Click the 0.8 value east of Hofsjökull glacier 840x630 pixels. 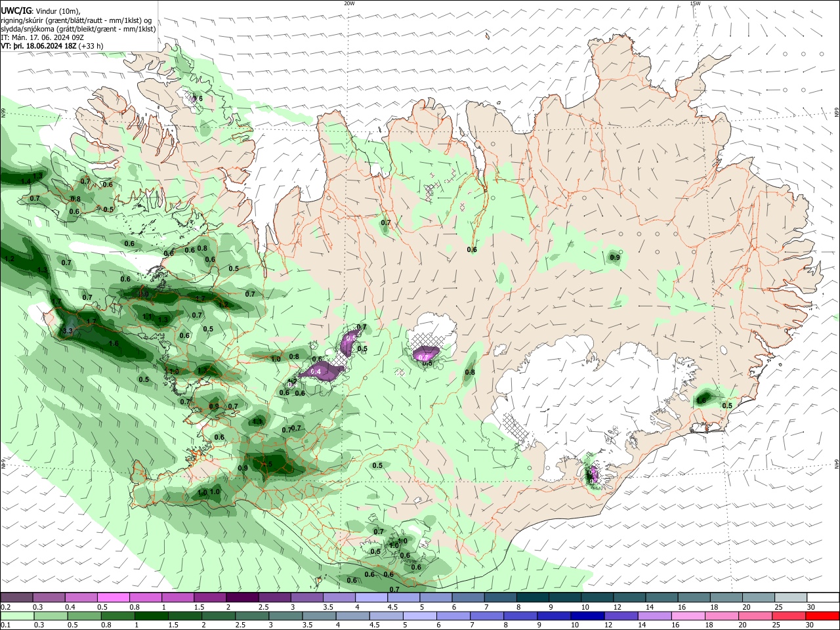point(470,373)
